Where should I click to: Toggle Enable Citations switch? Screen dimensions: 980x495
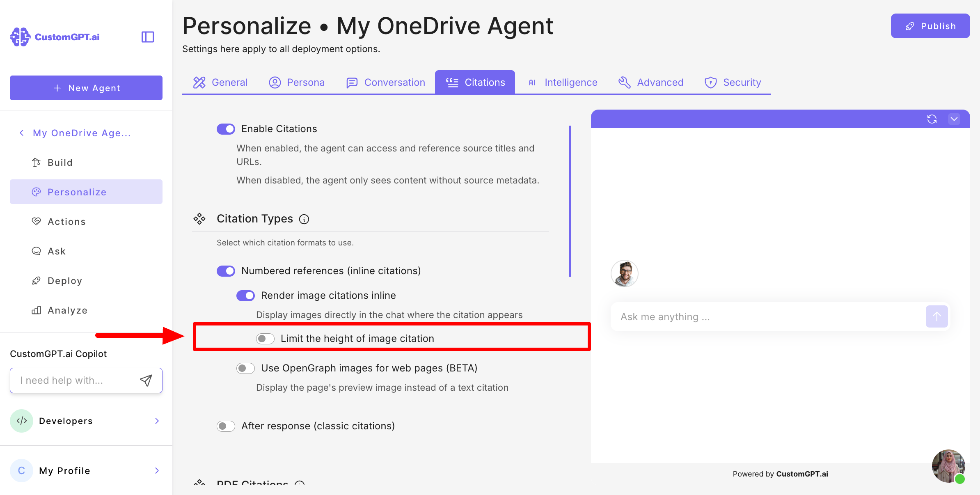click(226, 129)
